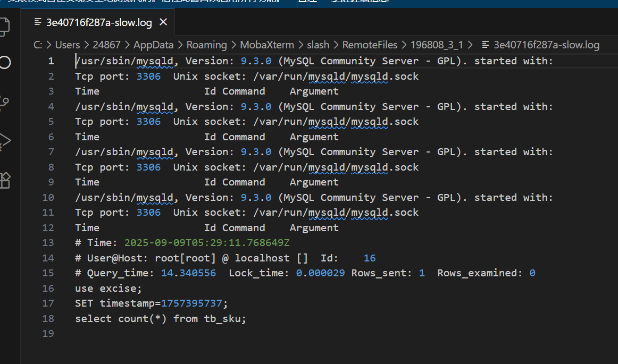Open the 24867 breadcrumb segment
The width and height of the screenshot is (618, 364).
click(x=106, y=45)
